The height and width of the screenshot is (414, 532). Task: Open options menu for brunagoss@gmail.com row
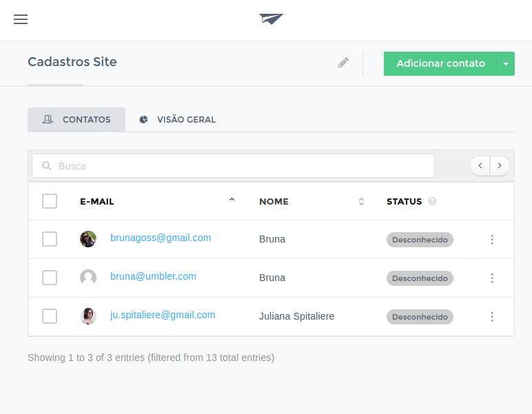(492, 240)
